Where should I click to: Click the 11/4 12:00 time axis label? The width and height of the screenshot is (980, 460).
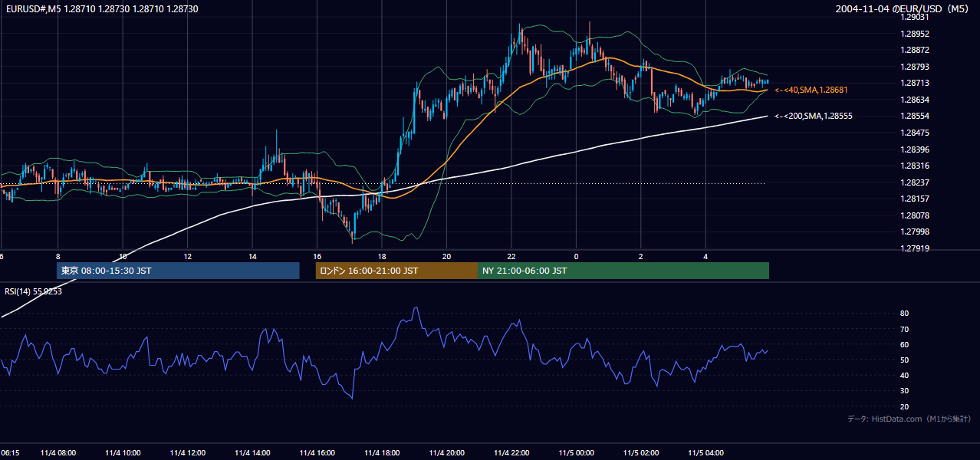pos(188,453)
